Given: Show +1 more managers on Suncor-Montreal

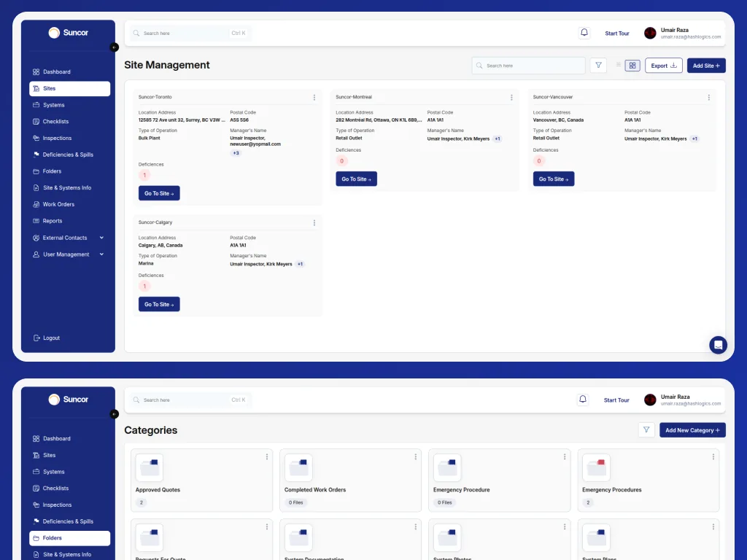Looking at the screenshot, I should [x=498, y=139].
